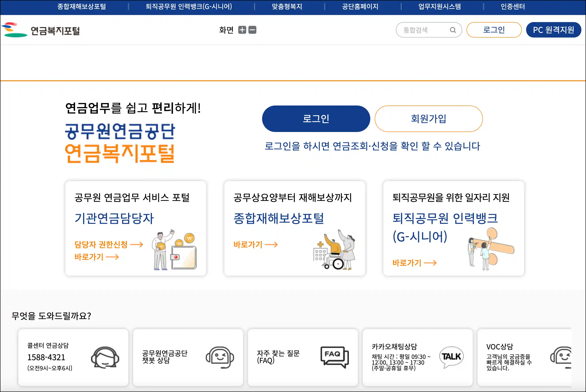
Task: Open the 카카오채팅상담 card
Action: [x=418, y=357]
